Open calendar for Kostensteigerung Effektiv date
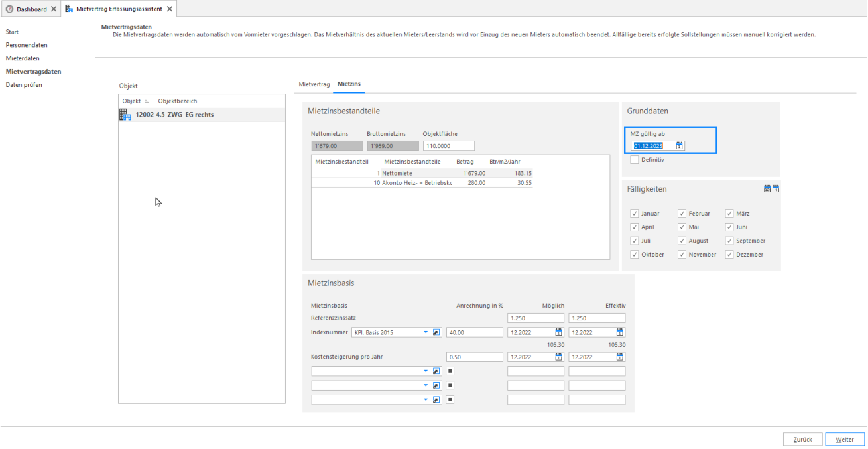 pyautogui.click(x=620, y=357)
